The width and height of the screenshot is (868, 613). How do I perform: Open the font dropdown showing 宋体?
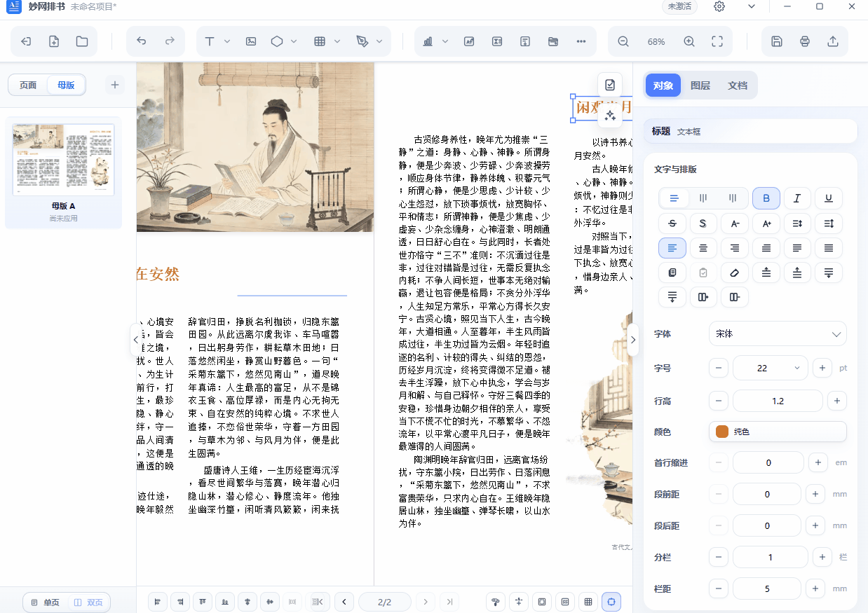(778, 334)
